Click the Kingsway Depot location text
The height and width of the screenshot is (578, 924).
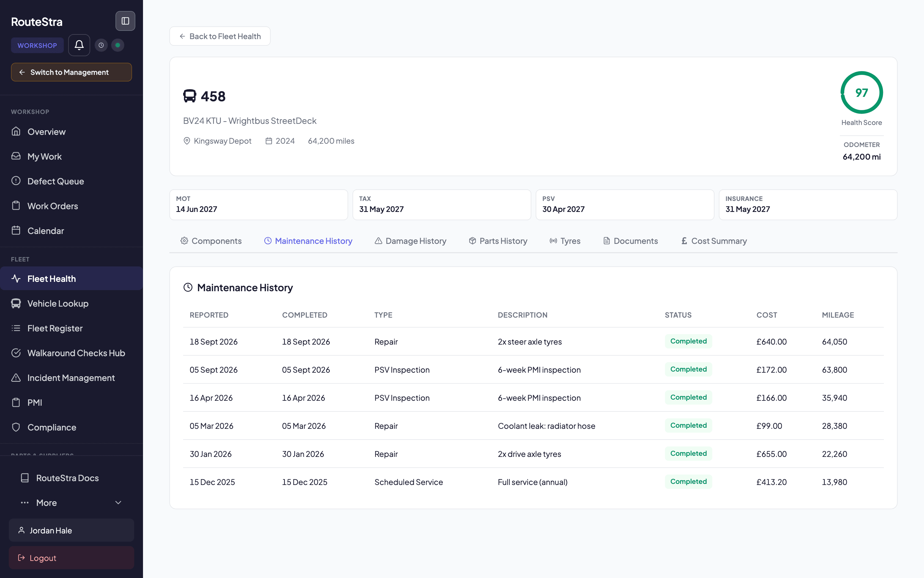(x=222, y=141)
